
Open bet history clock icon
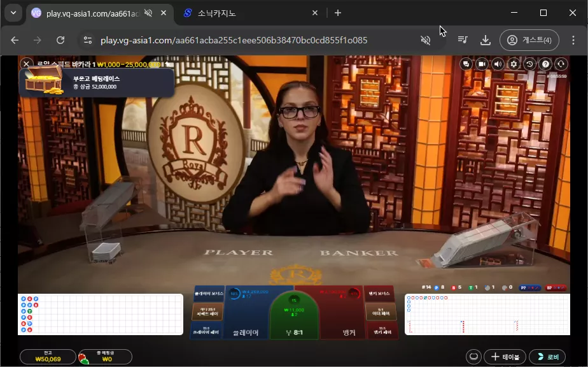point(529,64)
